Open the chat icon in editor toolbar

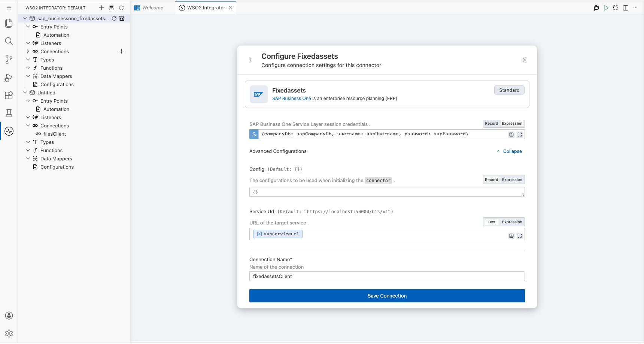pos(596,8)
